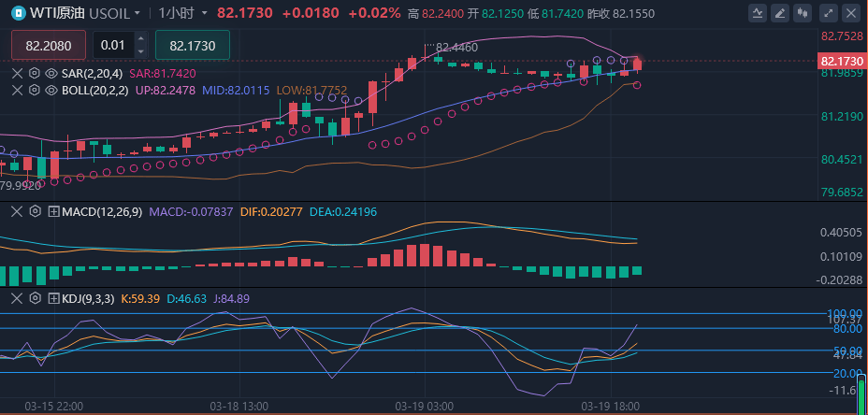The width and height of the screenshot is (868, 415).
Task: Click the SAR:81.7420 value
Action: [x=162, y=74]
